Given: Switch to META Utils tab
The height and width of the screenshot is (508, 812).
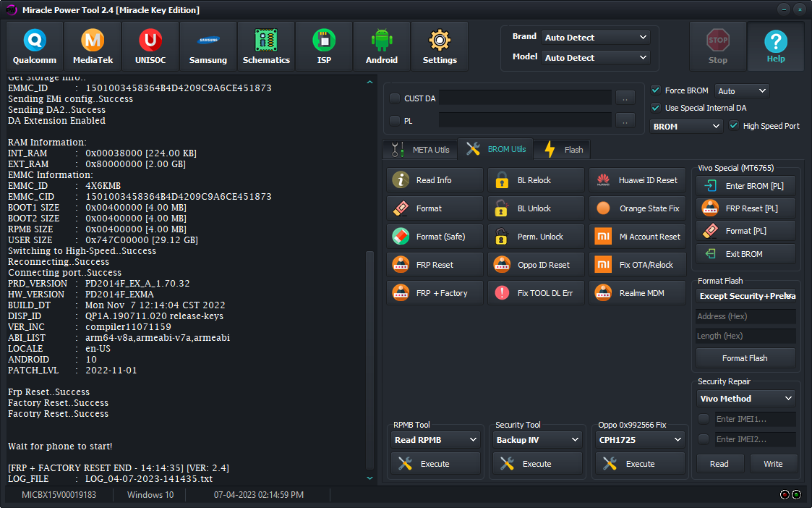Looking at the screenshot, I should click(421, 149).
